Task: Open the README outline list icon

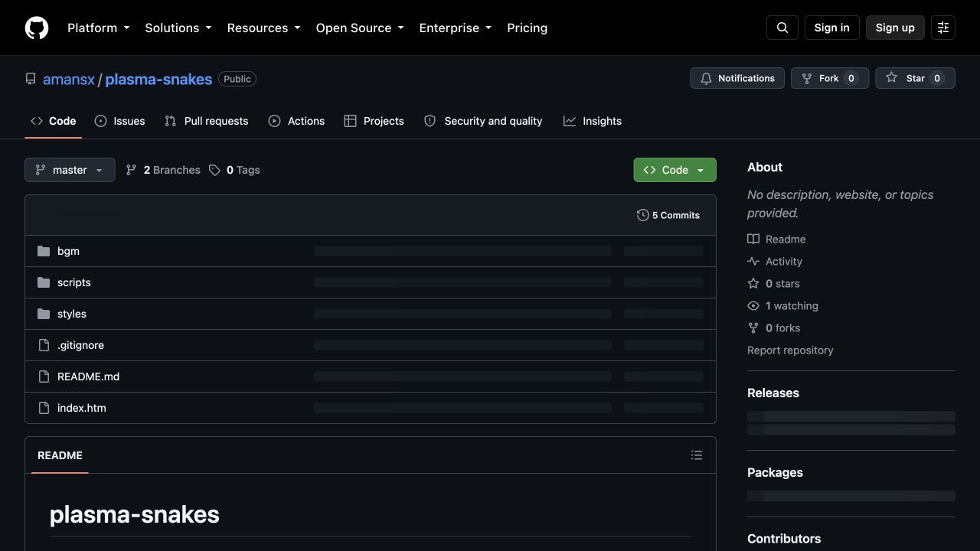Action: [x=697, y=455]
